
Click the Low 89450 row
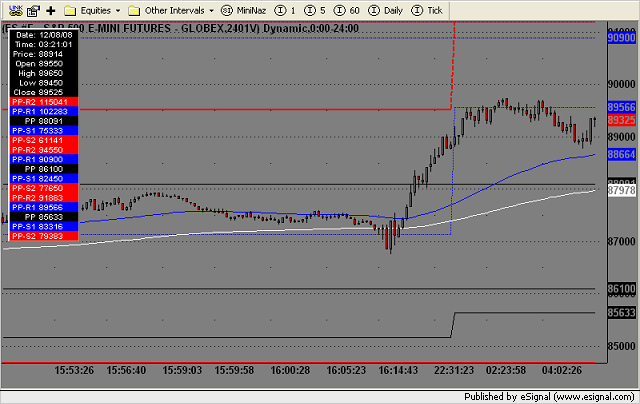pyautogui.click(x=44, y=83)
